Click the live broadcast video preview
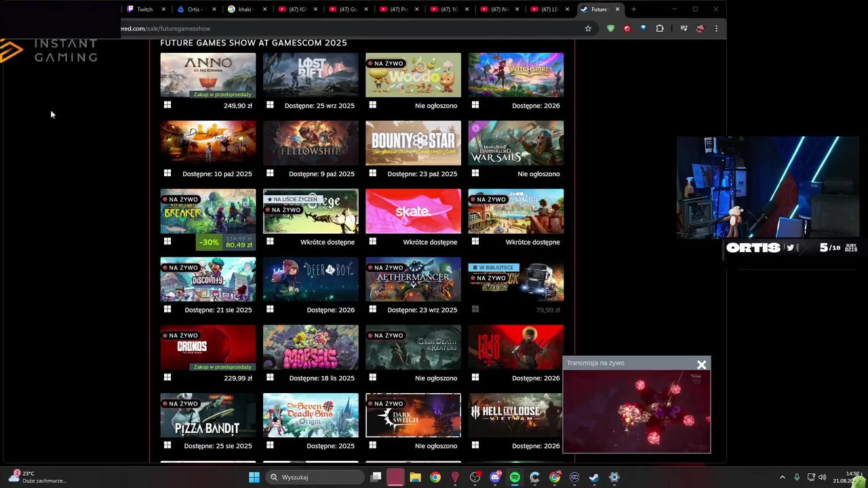868x488 pixels. coord(637,411)
